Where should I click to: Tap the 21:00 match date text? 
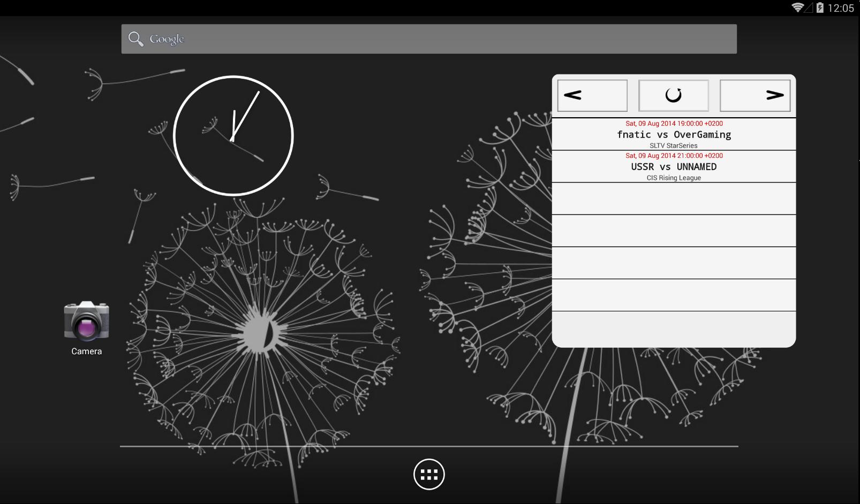coord(674,156)
